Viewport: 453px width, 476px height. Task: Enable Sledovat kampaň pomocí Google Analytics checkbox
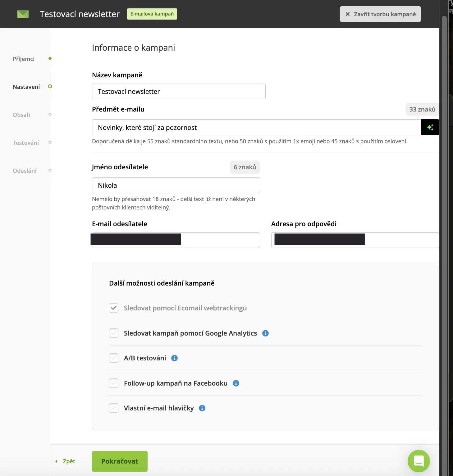point(114,333)
